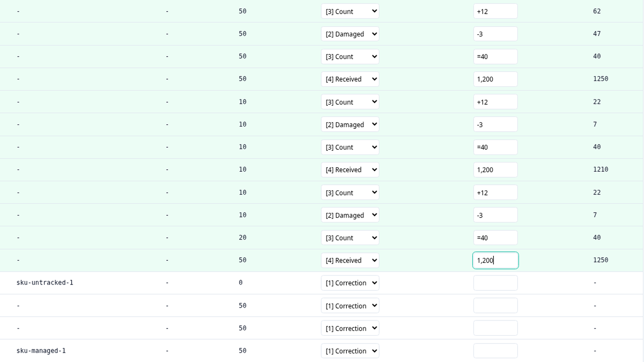This screenshot has height=362, width=644.
Task: Click the -3 adjustment field in the 47 row
Action: 495,34
